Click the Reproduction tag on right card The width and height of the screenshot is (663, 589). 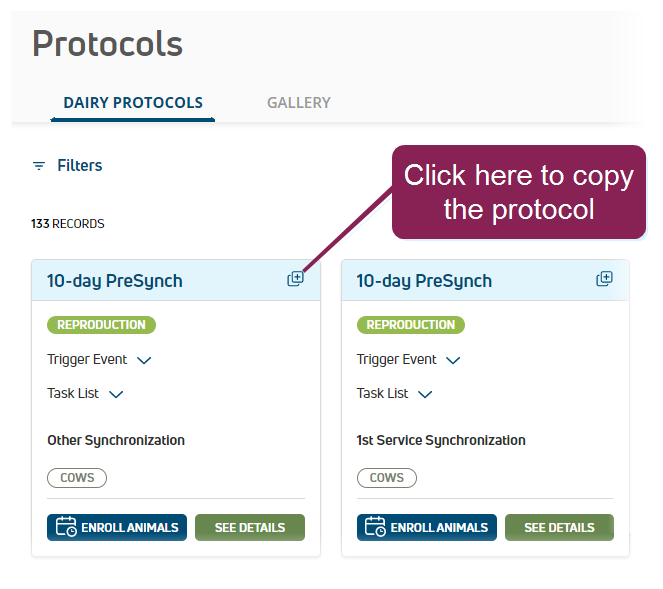(x=410, y=325)
